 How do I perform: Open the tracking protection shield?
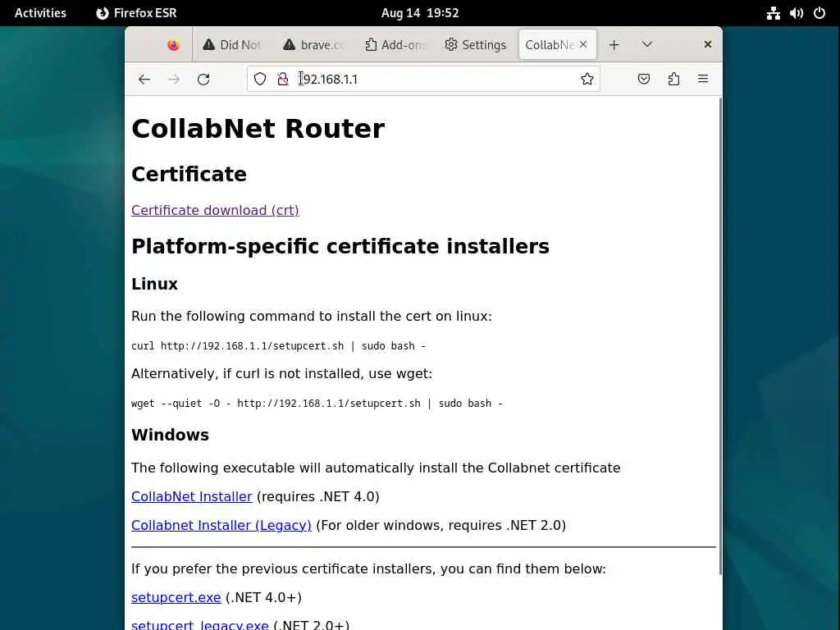[260, 79]
